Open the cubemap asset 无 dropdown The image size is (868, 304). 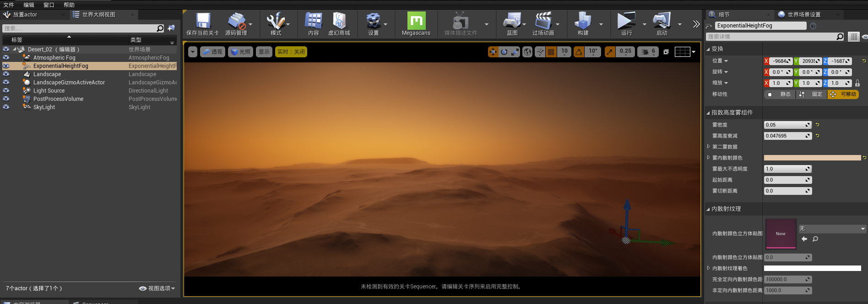pos(832,229)
